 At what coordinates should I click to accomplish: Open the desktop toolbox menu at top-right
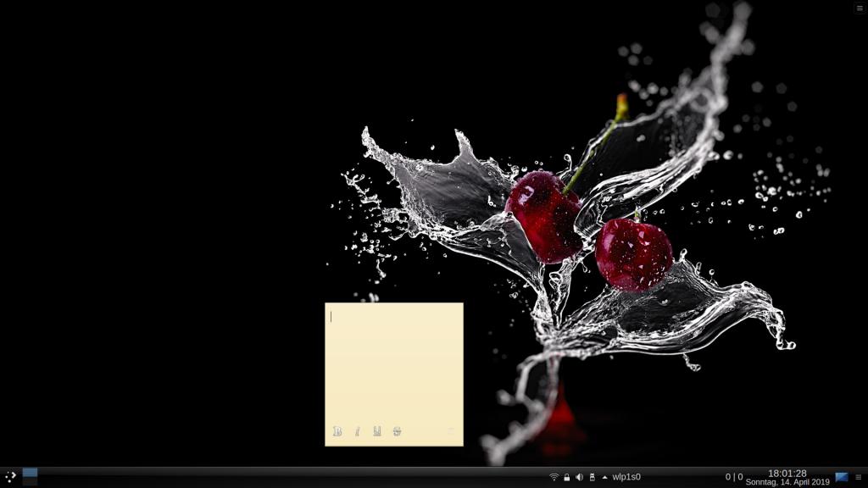click(x=860, y=8)
